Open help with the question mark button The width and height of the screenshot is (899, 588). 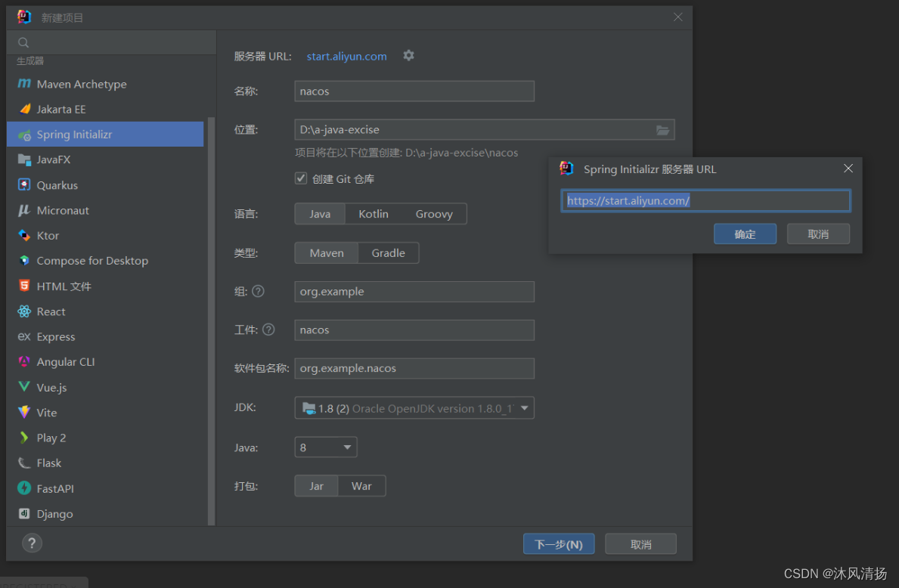(32, 543)
